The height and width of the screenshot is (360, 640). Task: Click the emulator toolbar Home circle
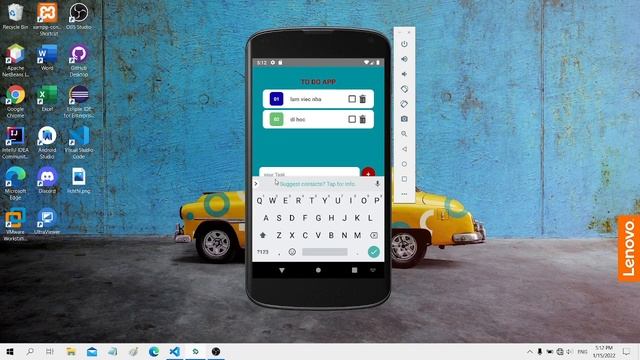coord(404,164)
